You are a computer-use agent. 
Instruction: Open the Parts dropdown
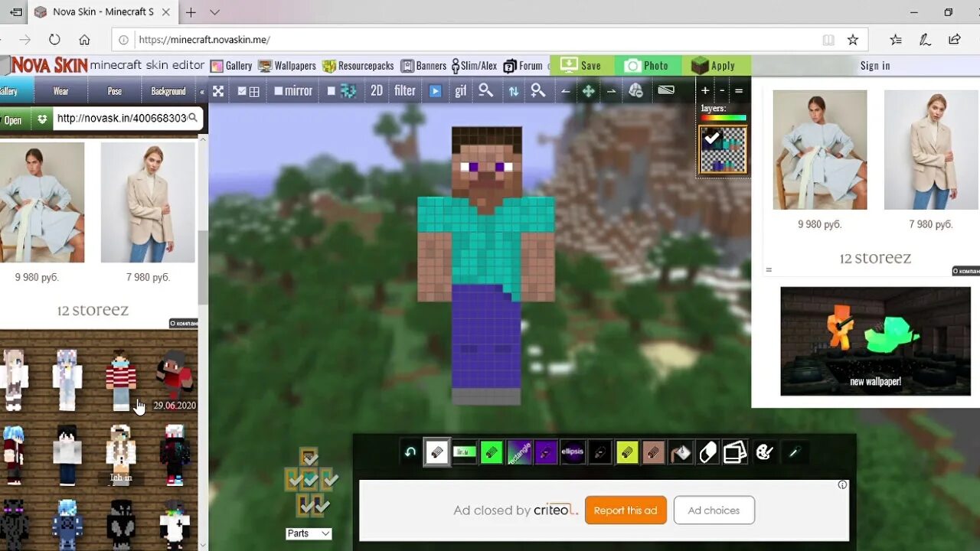[x=309, y=533]
